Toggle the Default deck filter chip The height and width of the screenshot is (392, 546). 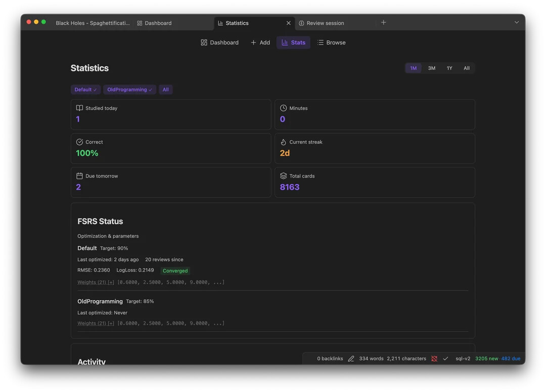(85, 90)
